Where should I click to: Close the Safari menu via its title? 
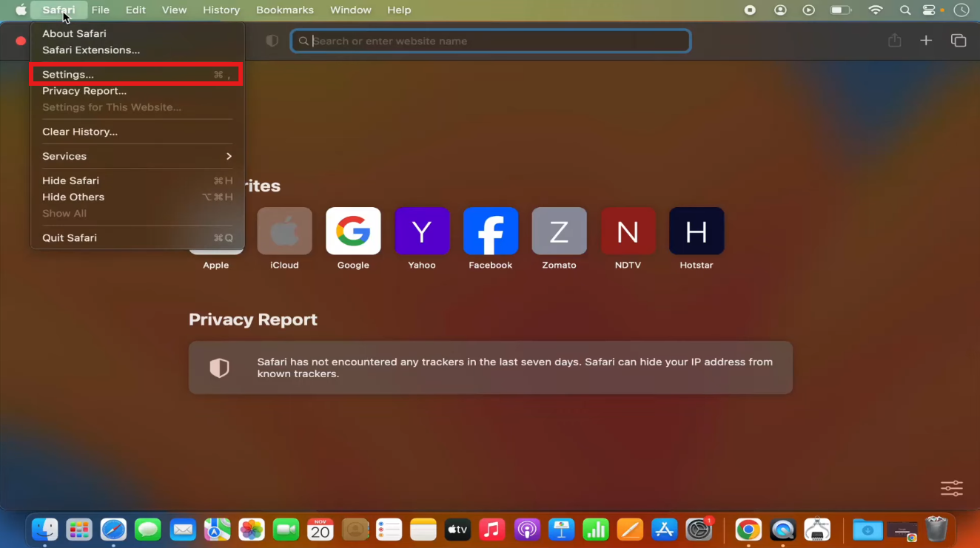[58, 10]
